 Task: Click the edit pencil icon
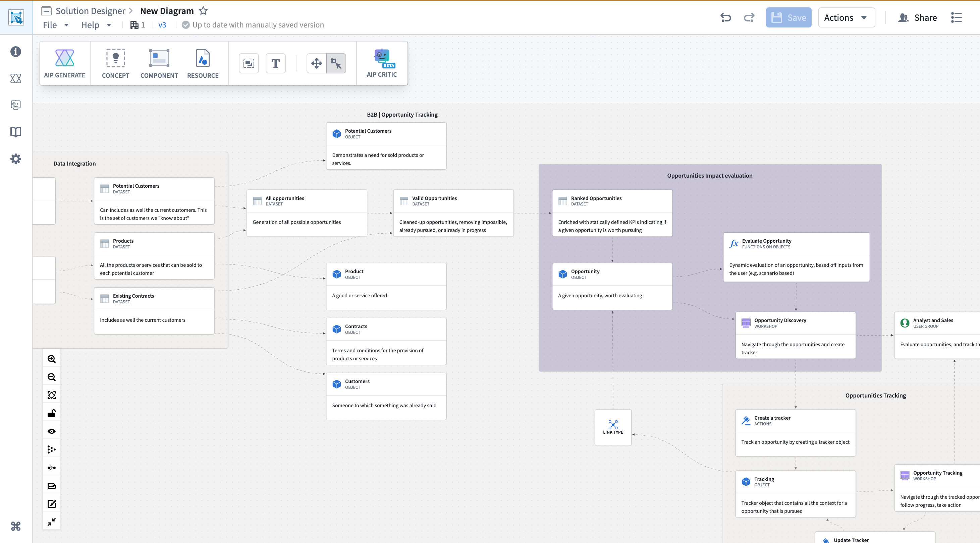(52, 504)
